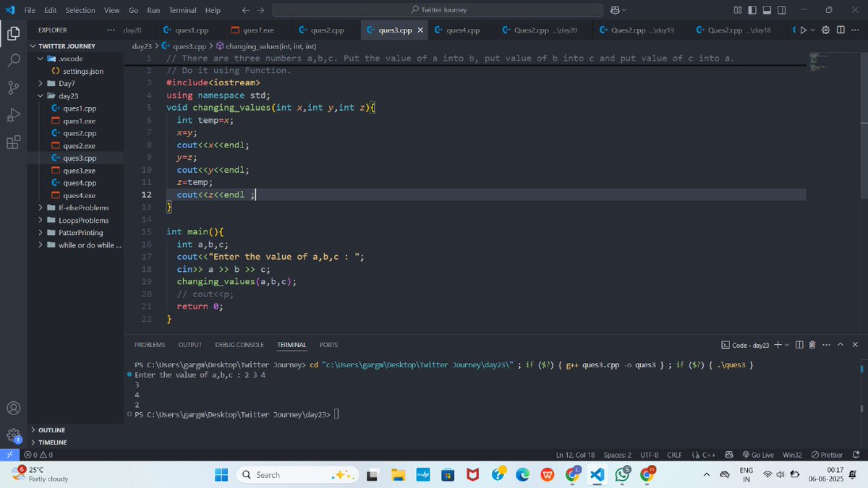This screenshot has height=488, width=868.
Task: Open the Search view in activity bar
Action: pyautogui.click(x=13, y=61)
